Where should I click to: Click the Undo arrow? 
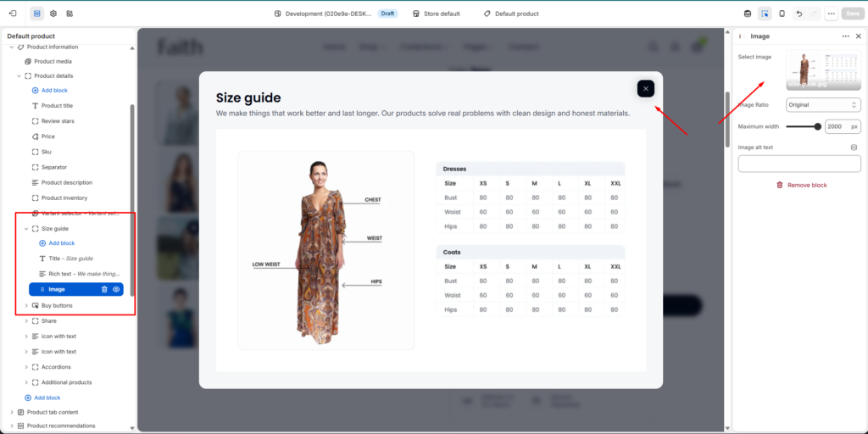(798, 14)
